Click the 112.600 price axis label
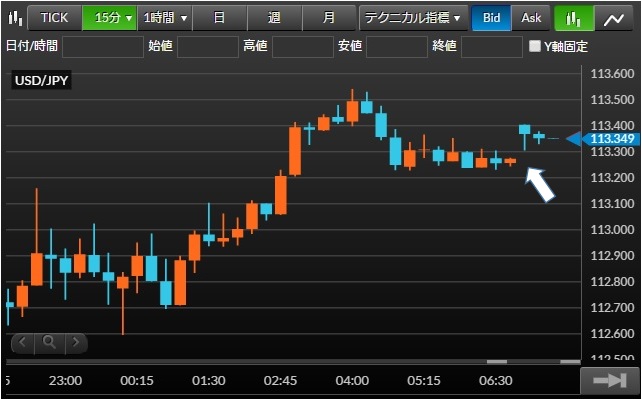Screen dimensions: 642x399 [612, 334]
